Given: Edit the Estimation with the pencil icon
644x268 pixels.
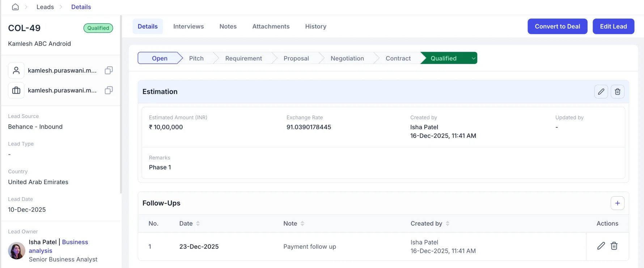Looking at the screenshot, I should pos(601,92).
